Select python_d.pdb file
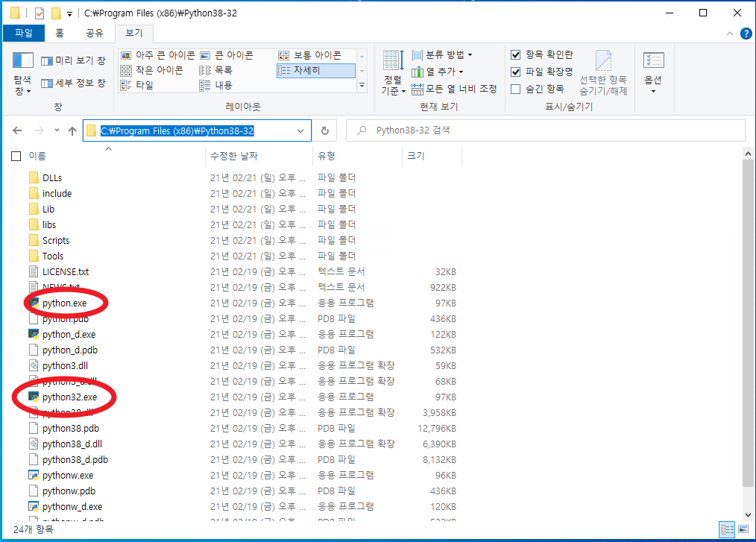Screen dimensions: 756x542 70,350
